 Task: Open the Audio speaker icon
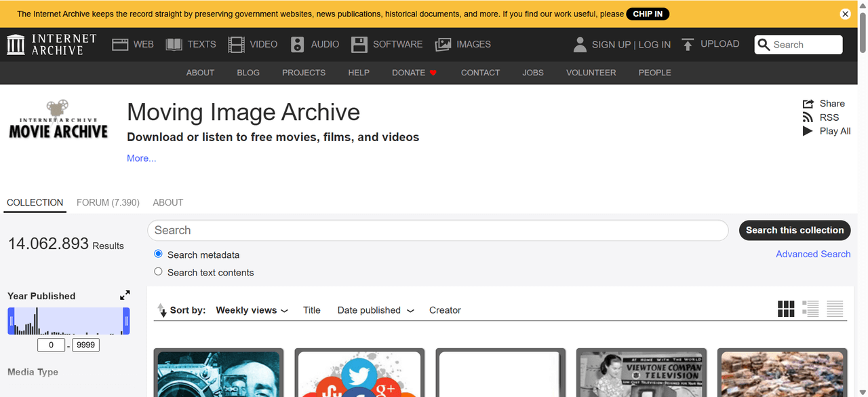(297, 45)
